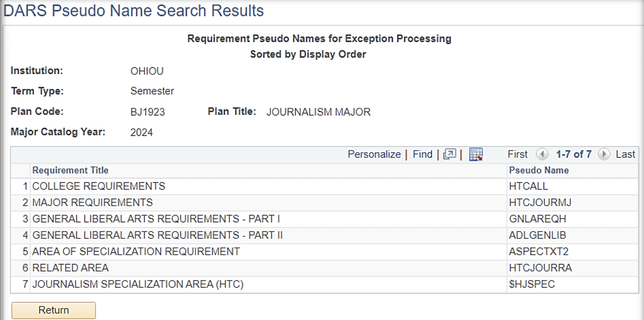Select the RELATED AREA row

tap(70, 268)
